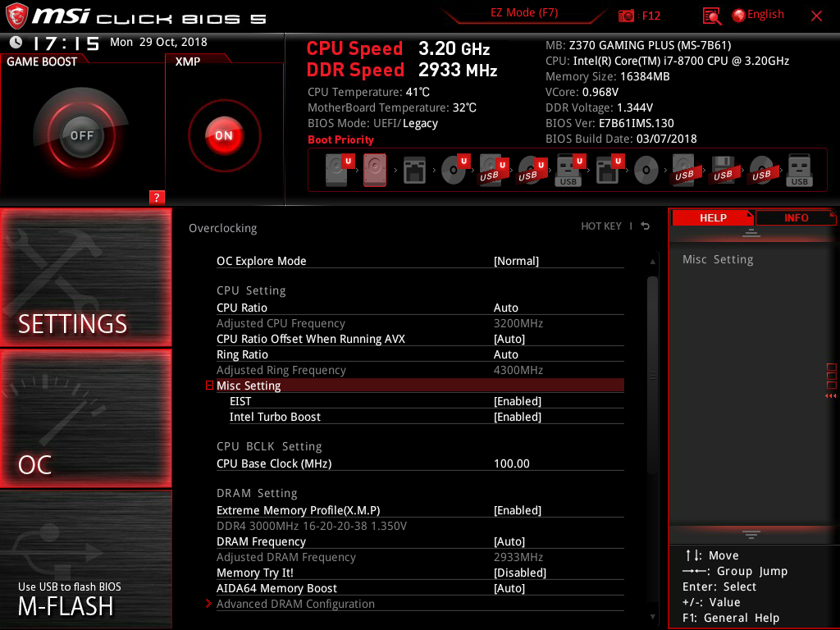Collapse the Misc Setting group
Viewport: 840px width, 630px height.
pos(209,386)
